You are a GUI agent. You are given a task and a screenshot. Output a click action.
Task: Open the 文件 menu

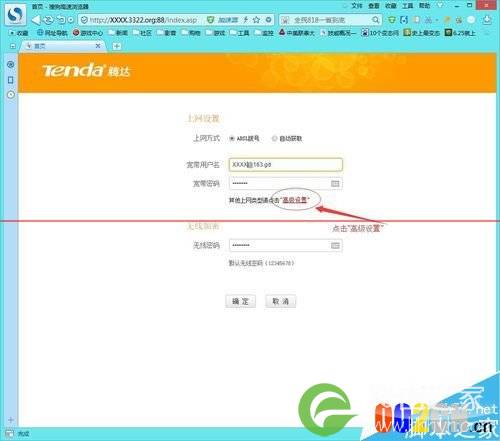tap(356, 6)
